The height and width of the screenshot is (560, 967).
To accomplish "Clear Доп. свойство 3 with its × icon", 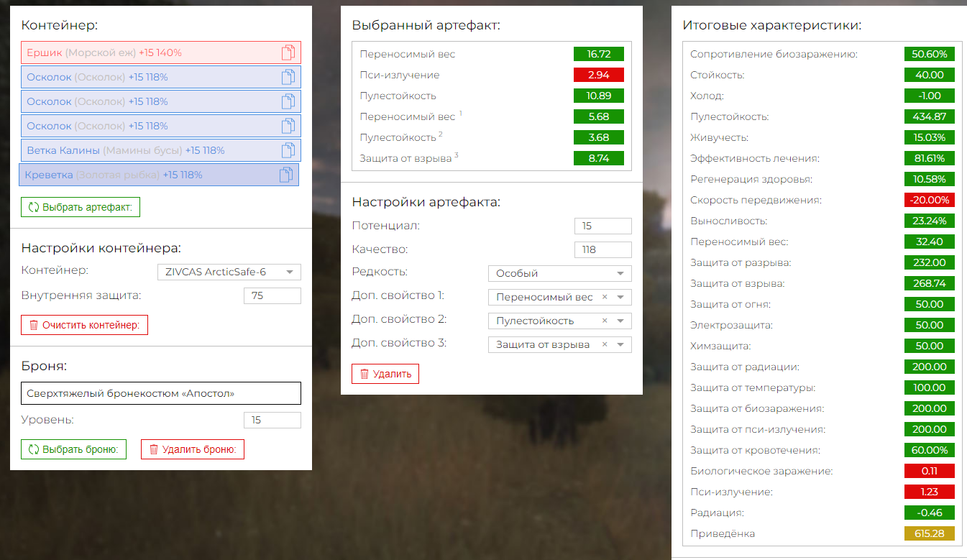I will [x=605, y=344].
